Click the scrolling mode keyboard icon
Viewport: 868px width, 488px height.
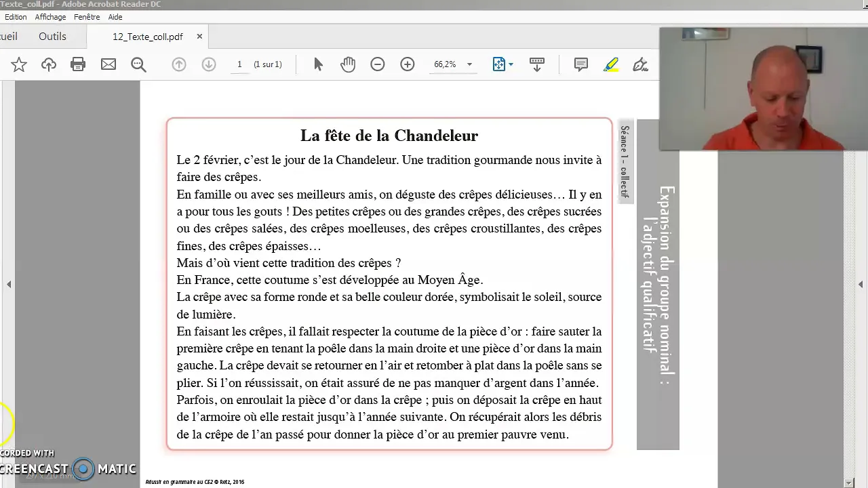[537, 64]
